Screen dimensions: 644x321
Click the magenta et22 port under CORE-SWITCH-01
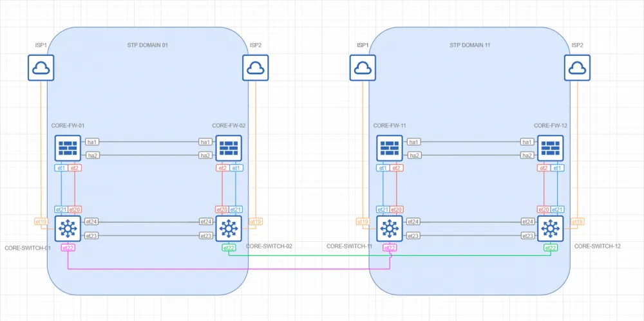tap(68, 248)
